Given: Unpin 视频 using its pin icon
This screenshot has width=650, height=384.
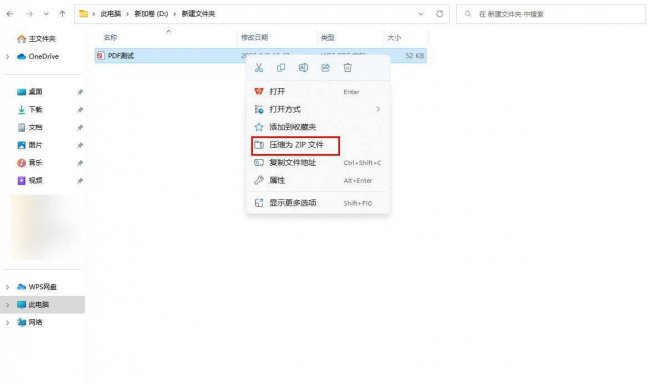Looking at the screenshot, I should [80, 181].
